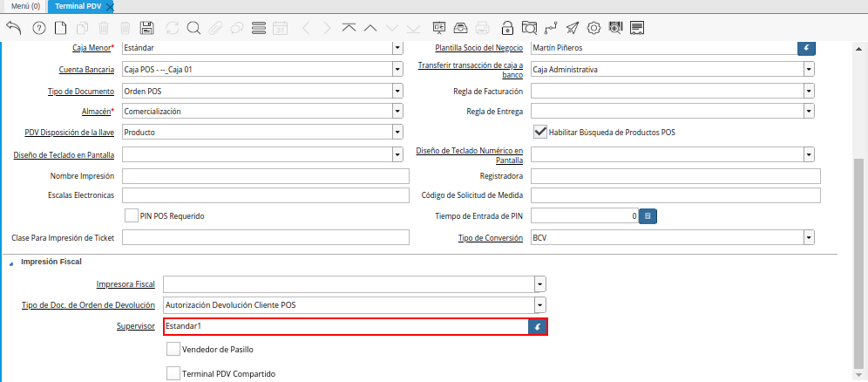Image resolution: width=868 pixels, height=382 pixels.
Task: Click into the Registradora input field
Action: click(x=676, y=176)
